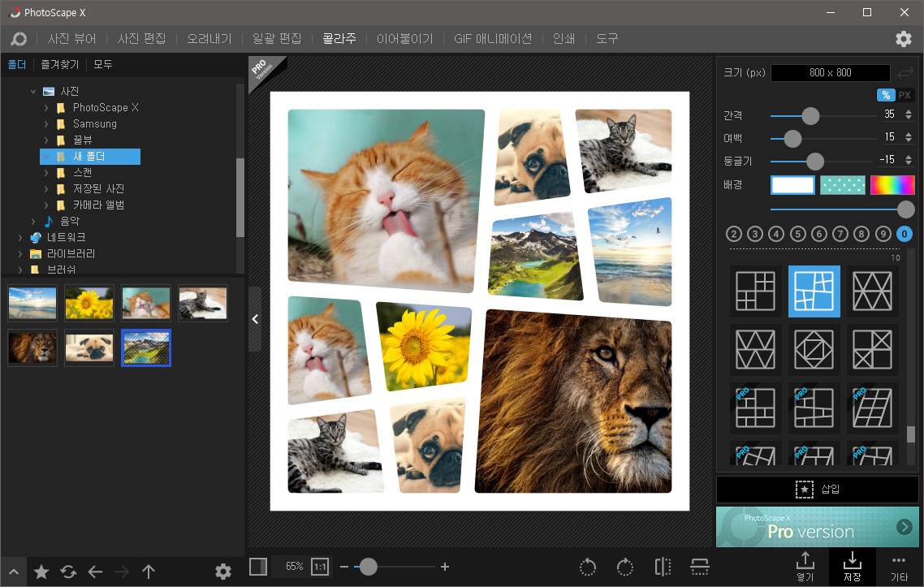This screenshot has width=924, height=587.
Task: Click the 800 x 800 size field
Action: pyautogui.click(x=831, y=73)
